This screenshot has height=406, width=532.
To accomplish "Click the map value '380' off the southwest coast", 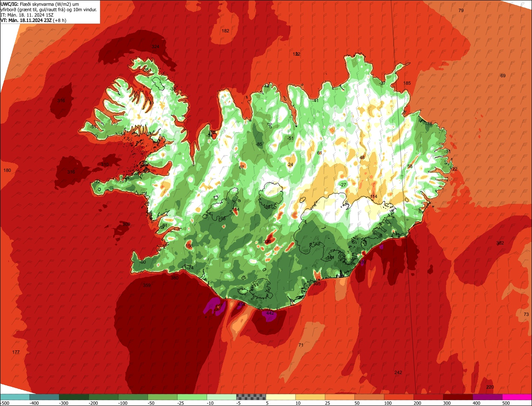I will coord(175,278).
